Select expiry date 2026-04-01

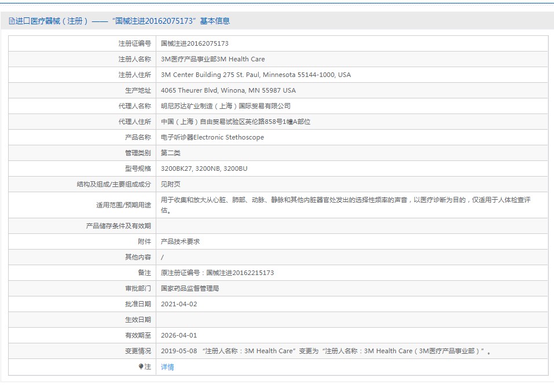pos(179,335)
